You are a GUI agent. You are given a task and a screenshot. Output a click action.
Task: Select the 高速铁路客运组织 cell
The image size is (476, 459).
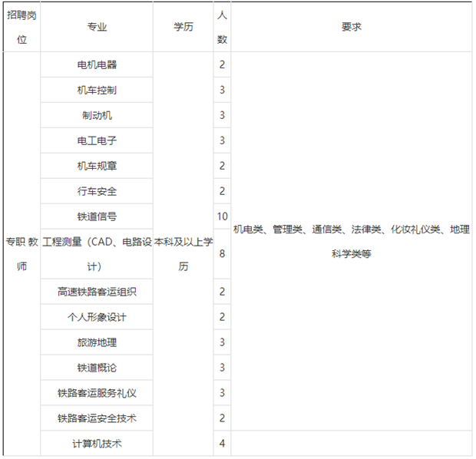pos(97,292)
